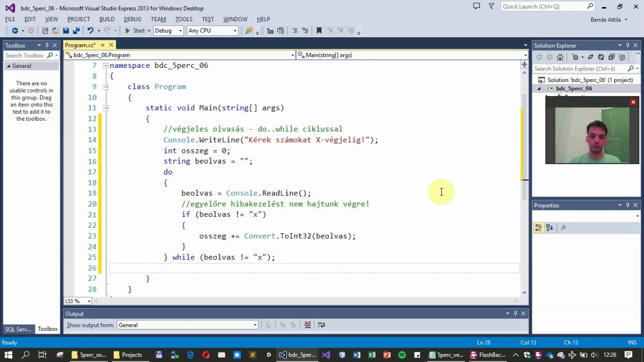Open the editor zoom 133 % dropdown

(x=78, y=301)
